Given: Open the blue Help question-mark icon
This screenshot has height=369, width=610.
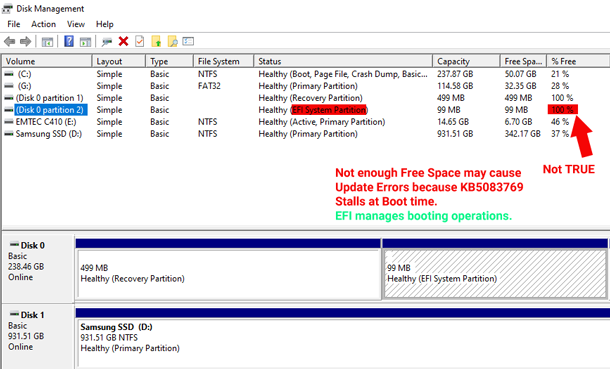Looking at the screenshot, I should [x=69, y=41].
